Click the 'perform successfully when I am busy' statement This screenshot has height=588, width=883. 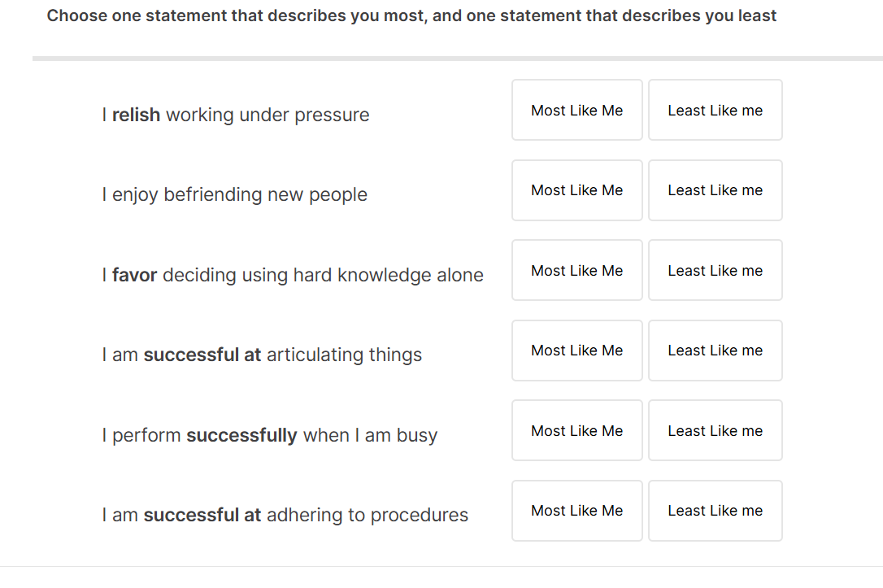269,436
